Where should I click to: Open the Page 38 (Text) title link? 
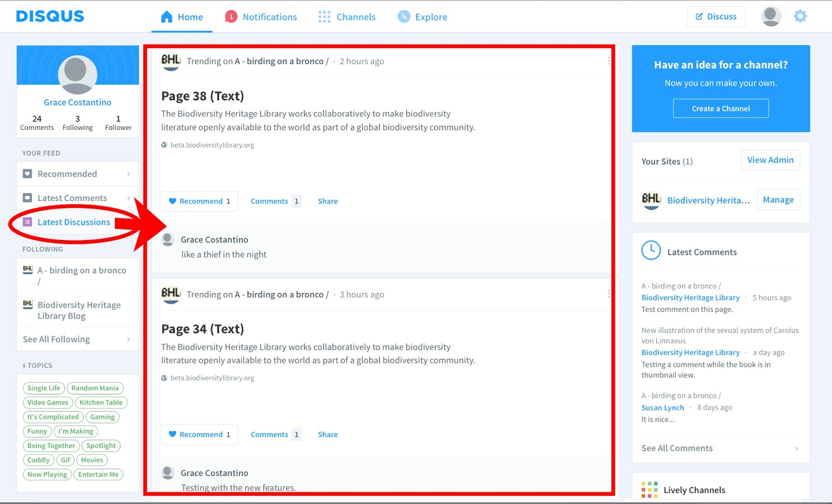click(202, 96)
